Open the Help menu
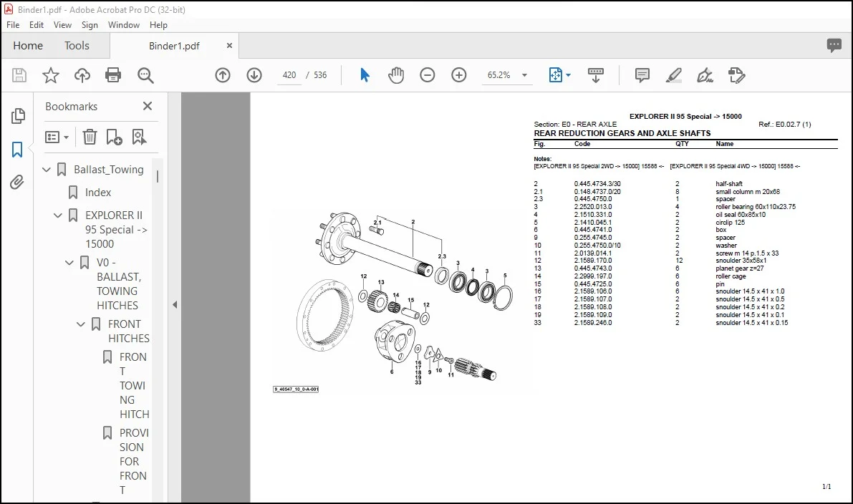This screenshot has height=504, width=853. tap(158, 25)
